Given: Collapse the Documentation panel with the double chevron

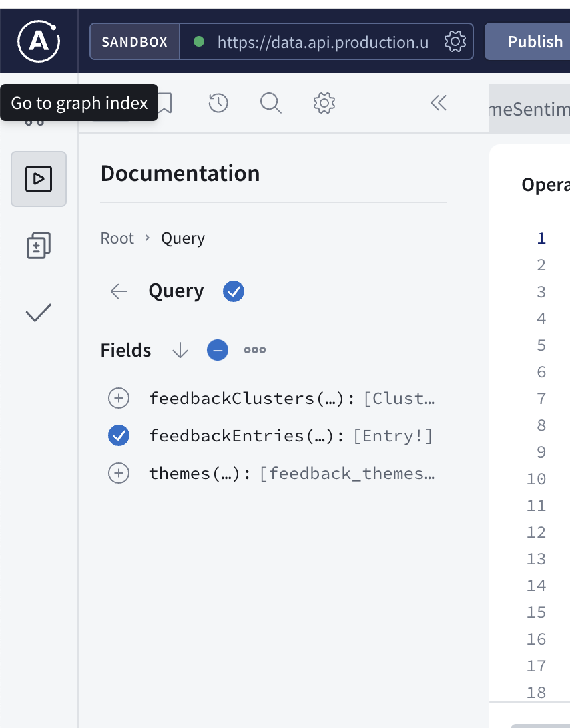Looking at the screenshot, I should tap(439, 103).
